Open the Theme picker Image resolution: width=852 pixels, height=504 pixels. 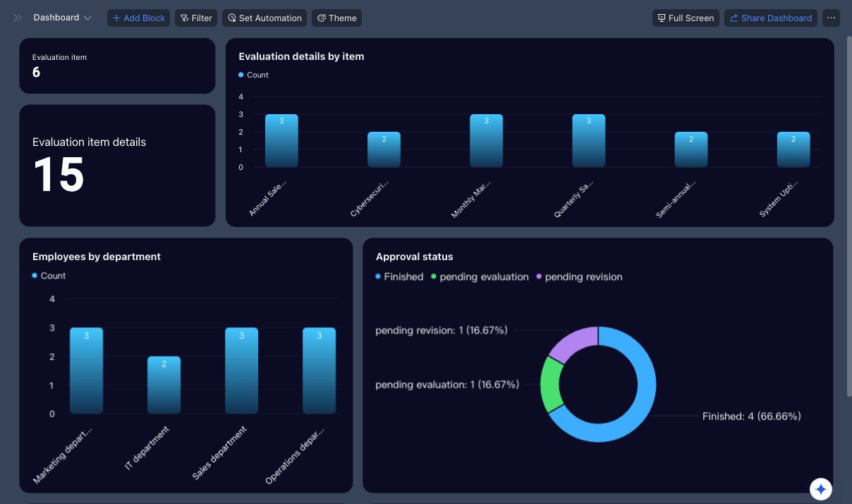pos(336,18)
